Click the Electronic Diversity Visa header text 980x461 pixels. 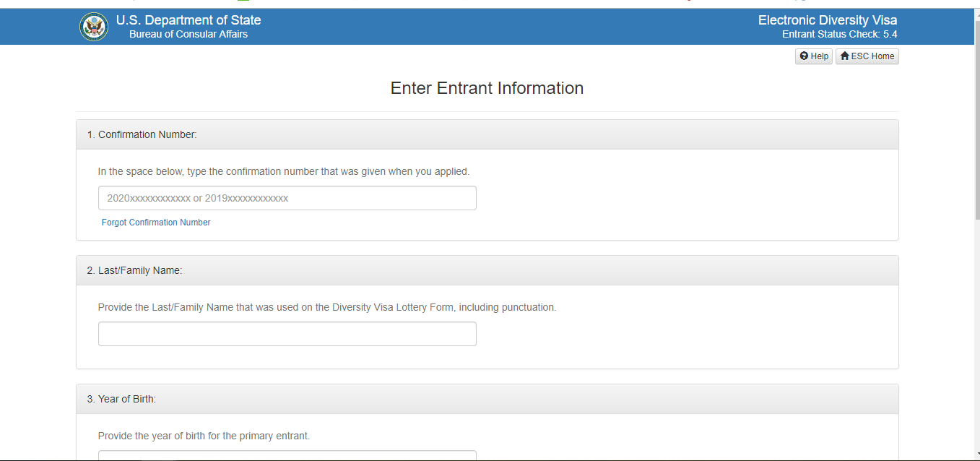827,20
